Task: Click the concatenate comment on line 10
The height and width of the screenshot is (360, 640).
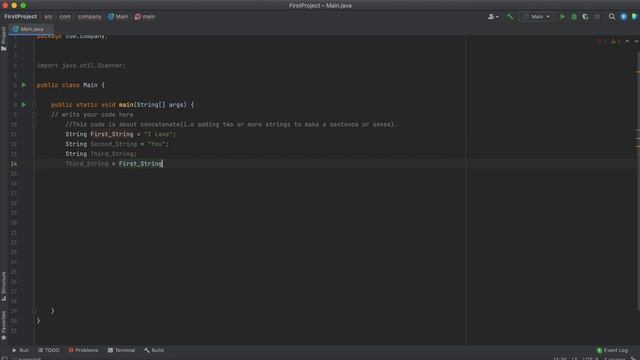Action: pyautogui.click(x=231, y=124)
